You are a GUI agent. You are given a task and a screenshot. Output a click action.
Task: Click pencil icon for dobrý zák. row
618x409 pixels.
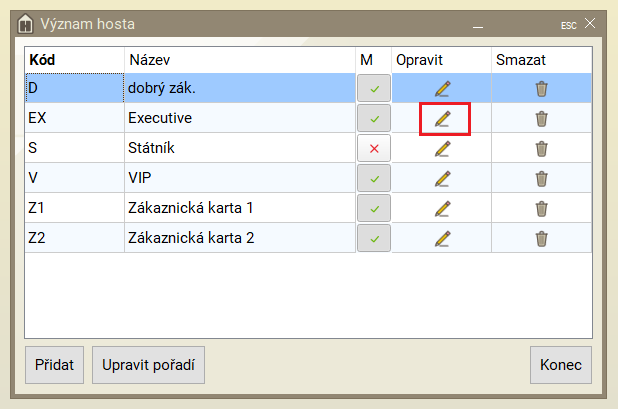[442, 89]
